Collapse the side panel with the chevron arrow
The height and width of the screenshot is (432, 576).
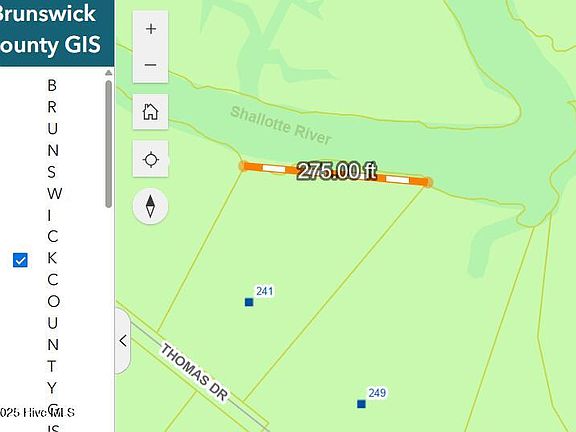coord(123,341)
